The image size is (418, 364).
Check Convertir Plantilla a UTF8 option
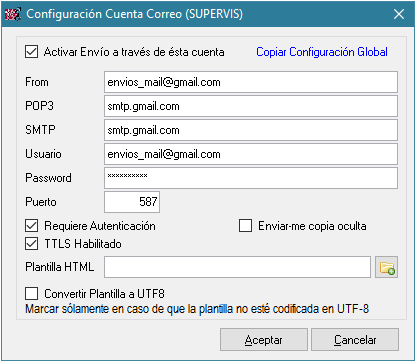click(32, 294)
